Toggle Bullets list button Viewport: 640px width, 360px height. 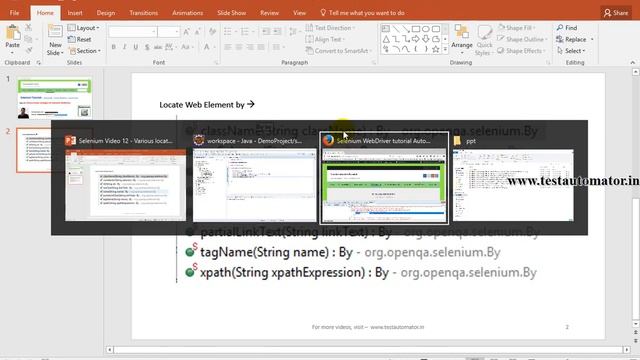pyautogui.click(x=229, y=32)
